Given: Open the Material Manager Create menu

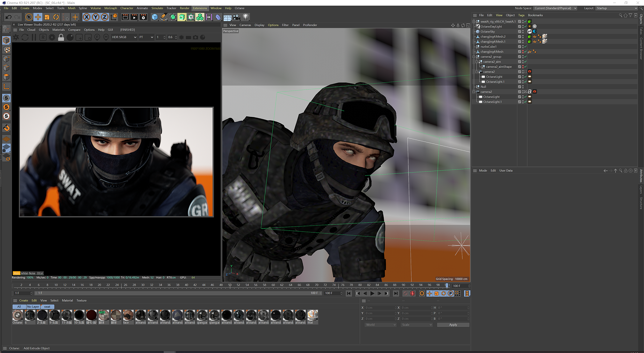Looking at the screenshot, I should [24, 300].
